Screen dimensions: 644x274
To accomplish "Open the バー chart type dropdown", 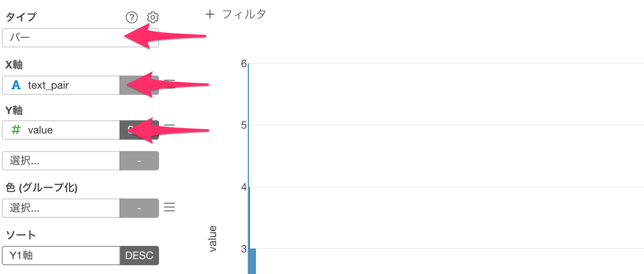I will click(x=80, y=38).
